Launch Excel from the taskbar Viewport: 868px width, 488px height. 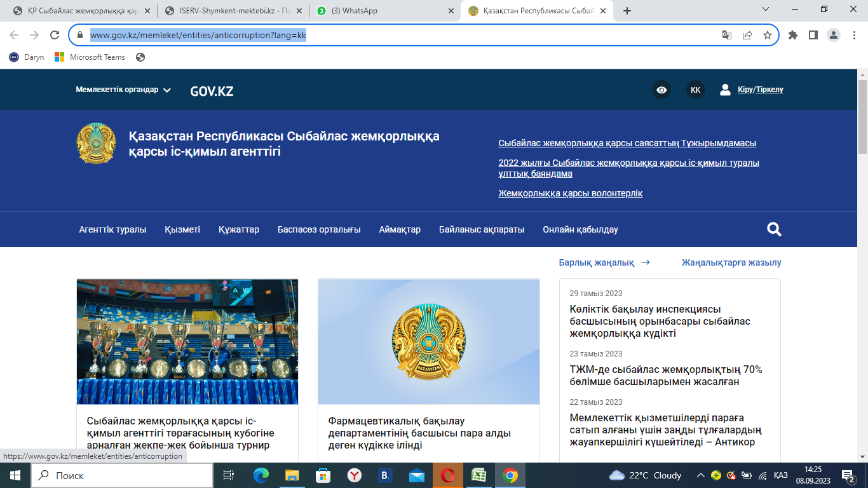(478, 475)
